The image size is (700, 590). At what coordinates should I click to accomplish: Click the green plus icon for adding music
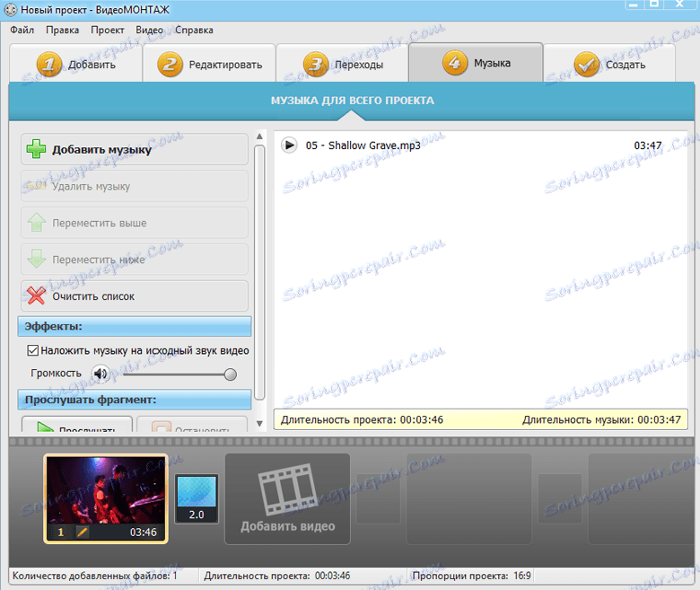[36, 149]
